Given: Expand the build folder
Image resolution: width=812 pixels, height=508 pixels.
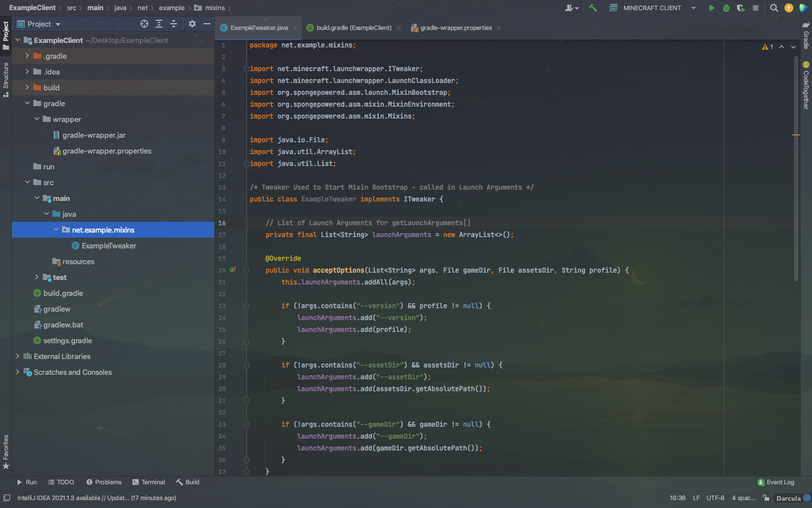Looking at the screenshot, I should click(27, 87).
